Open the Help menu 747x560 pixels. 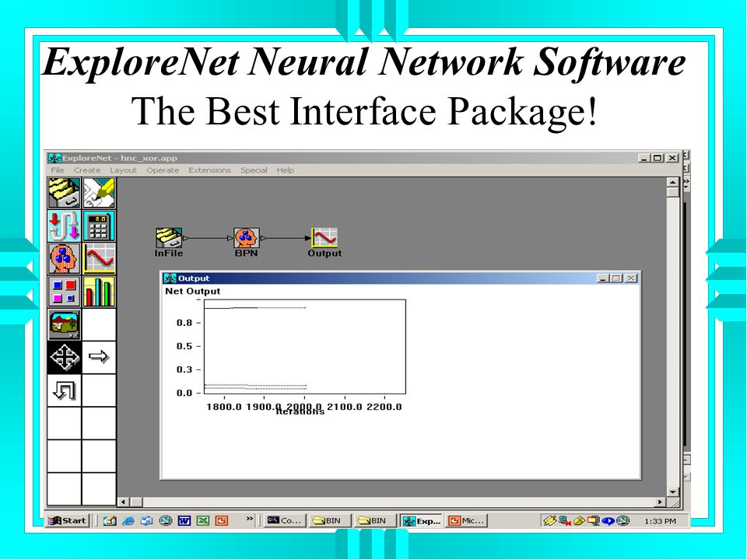click(x=285, y=170)
